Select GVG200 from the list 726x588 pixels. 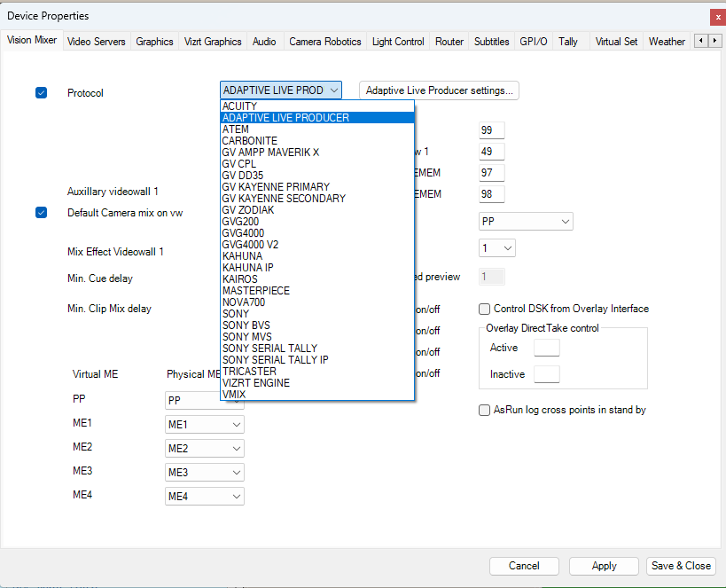tap(317, 222)
